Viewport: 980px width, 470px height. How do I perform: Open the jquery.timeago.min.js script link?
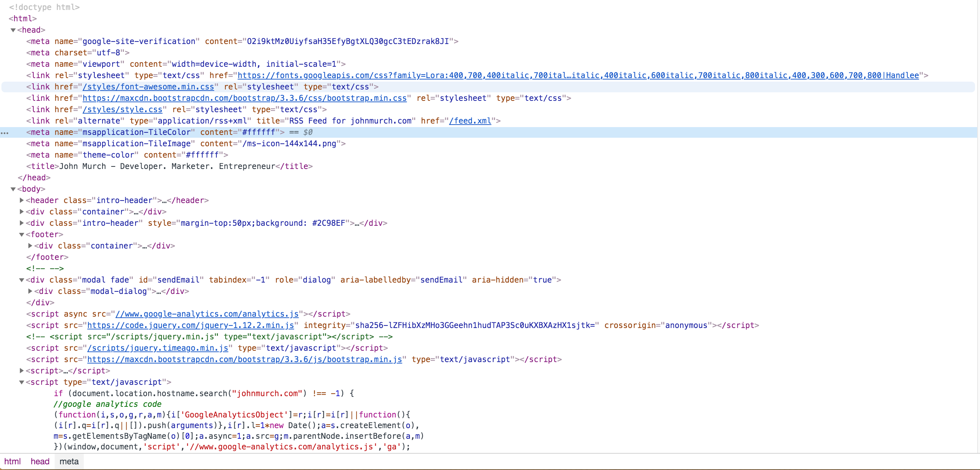pyautogui.click(x=158, y=348)
